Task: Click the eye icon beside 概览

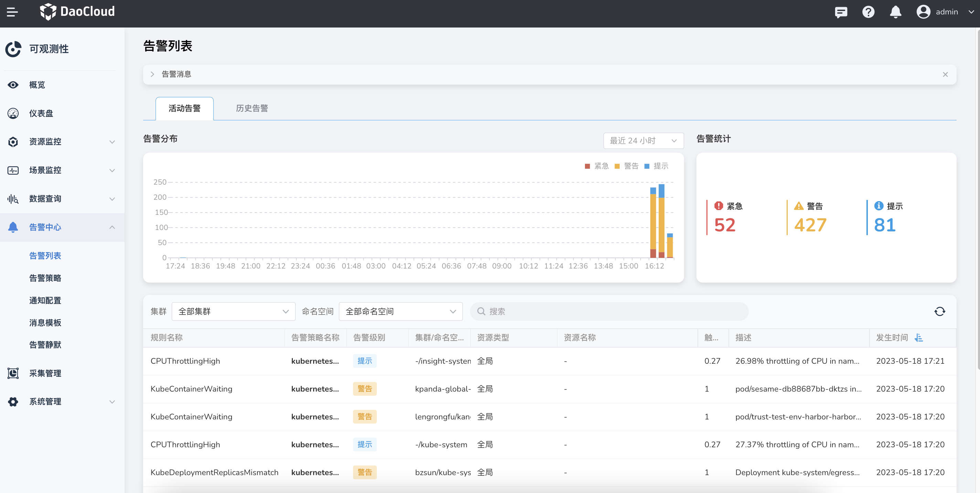Action: coord(13,85)
